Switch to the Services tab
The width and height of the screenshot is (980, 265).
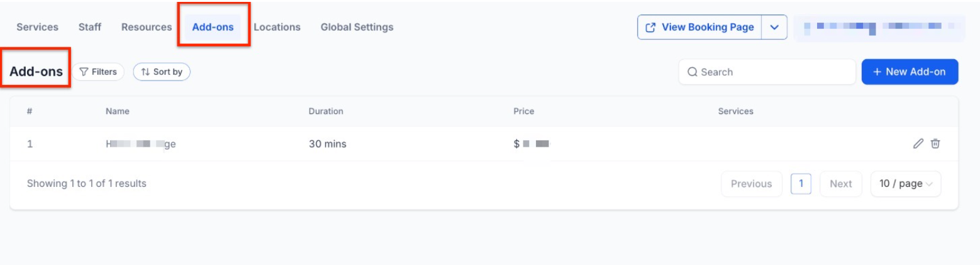tap(37, 27)
